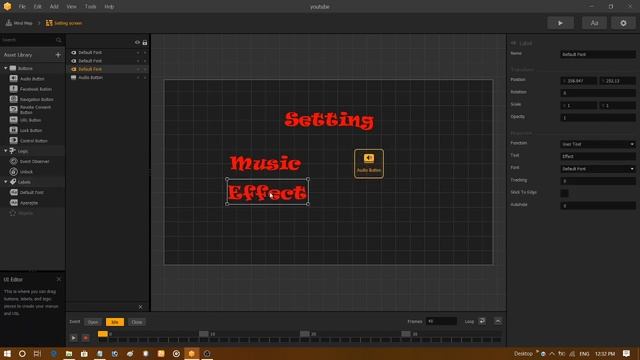The image size is (640, 360).
Task: Collapse the Labels asset group
Action: 6,182
